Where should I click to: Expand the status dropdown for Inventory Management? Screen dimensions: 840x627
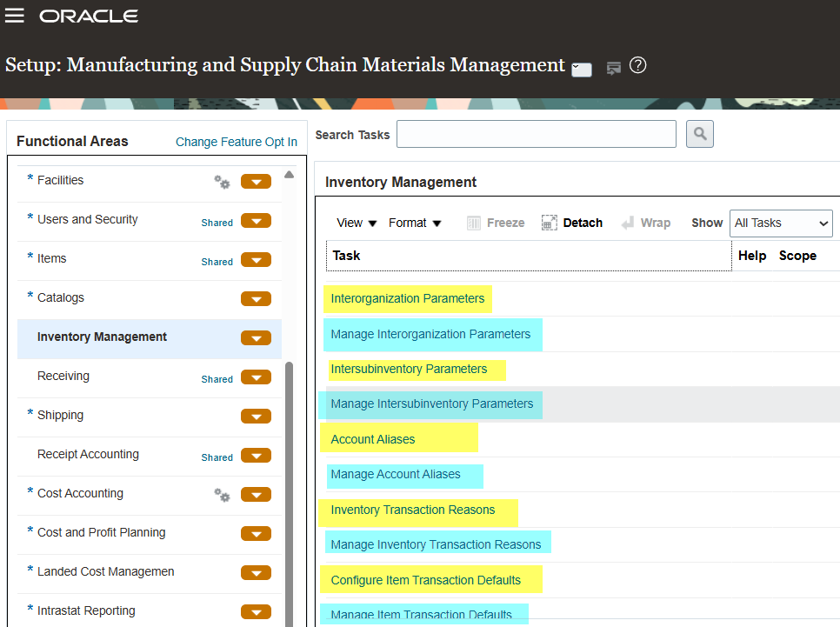(256, 338)
